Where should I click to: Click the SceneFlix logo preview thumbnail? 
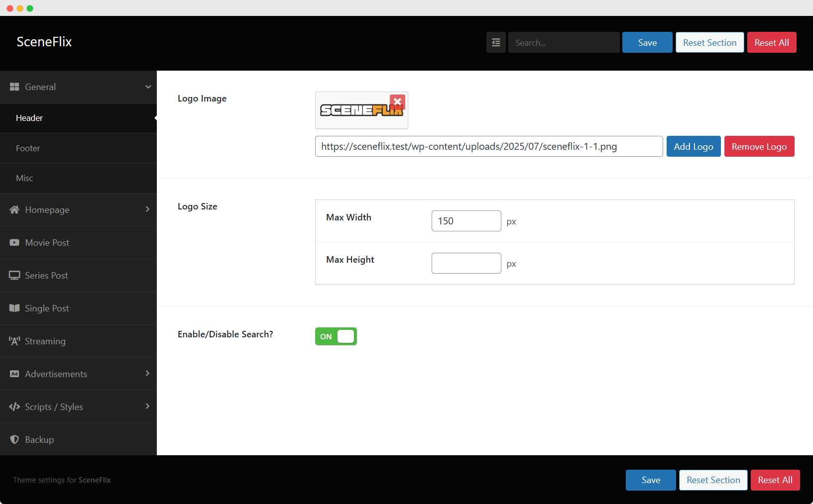pyautogui.click(x=361, y=110)
